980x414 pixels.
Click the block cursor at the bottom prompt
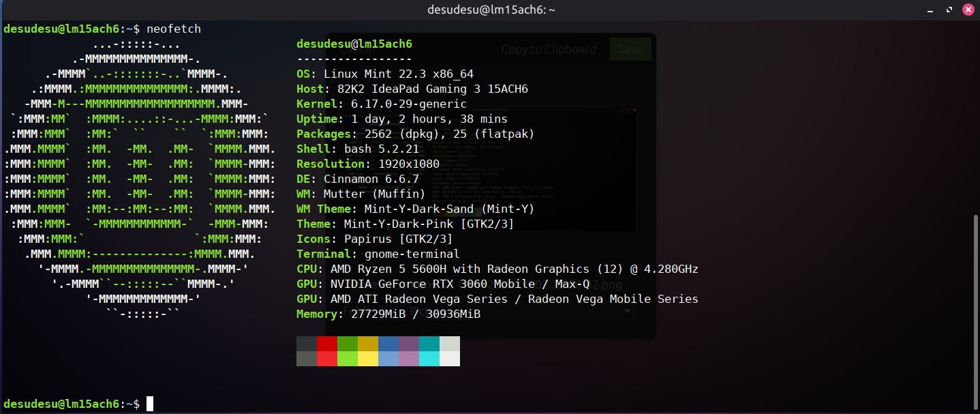coord(150,404)
